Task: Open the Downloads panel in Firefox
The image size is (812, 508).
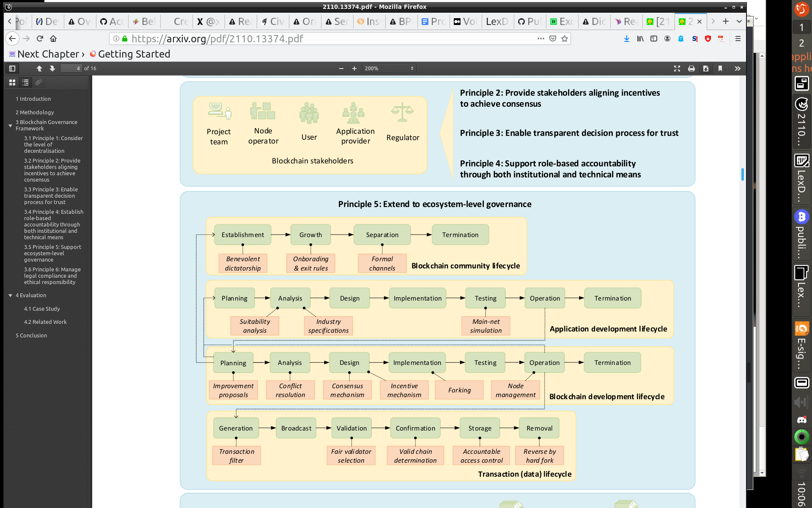Action: click(x=626, y=39)
